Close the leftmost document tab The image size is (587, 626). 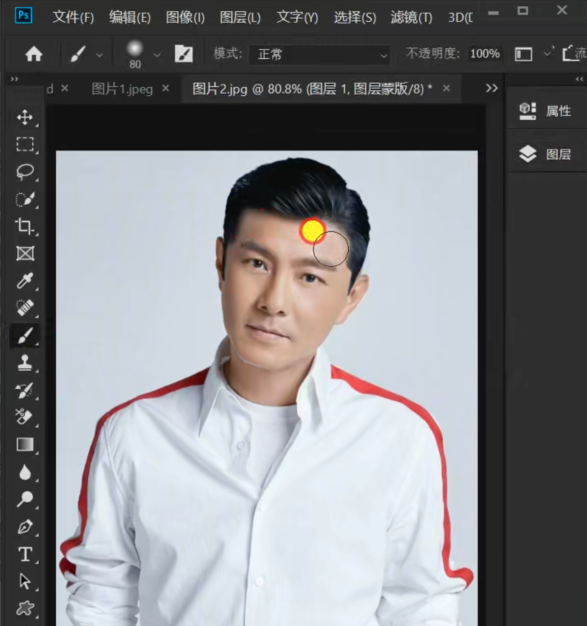[x=65, y=88]
